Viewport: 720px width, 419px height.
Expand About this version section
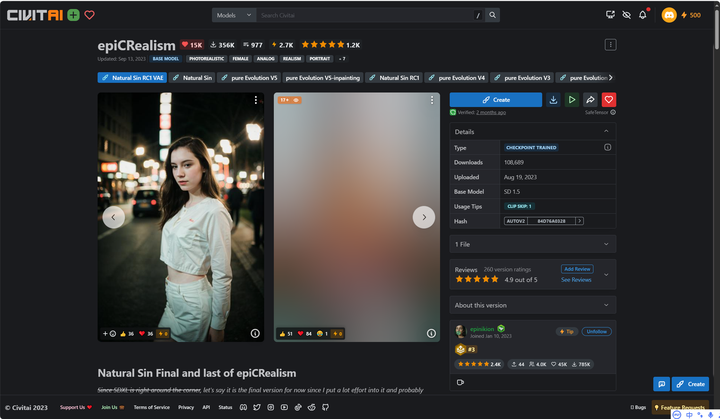pyautogui.click(x=533, y=305)
